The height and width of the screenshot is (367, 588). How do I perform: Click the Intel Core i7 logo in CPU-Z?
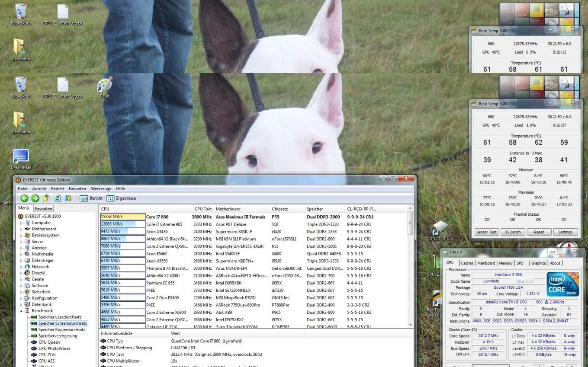562,284
